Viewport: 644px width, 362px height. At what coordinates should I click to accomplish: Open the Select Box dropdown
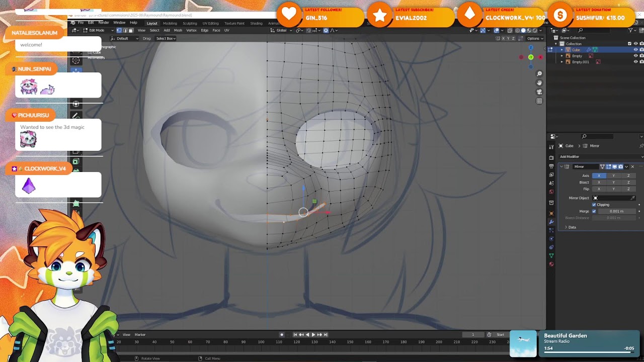pos(166,39)
